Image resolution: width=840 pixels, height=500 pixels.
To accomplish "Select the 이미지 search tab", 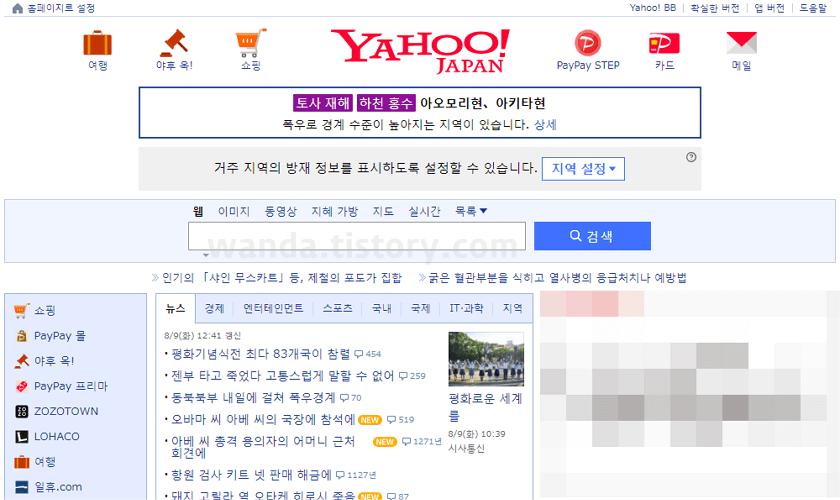I will click(x=234, y=211).
